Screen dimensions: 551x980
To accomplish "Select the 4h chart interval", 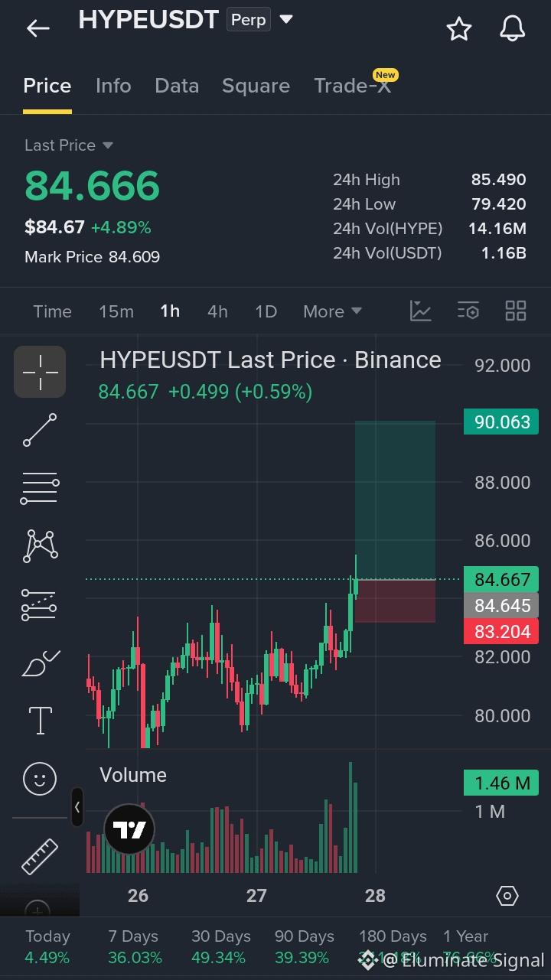I will tap(217, 311).
